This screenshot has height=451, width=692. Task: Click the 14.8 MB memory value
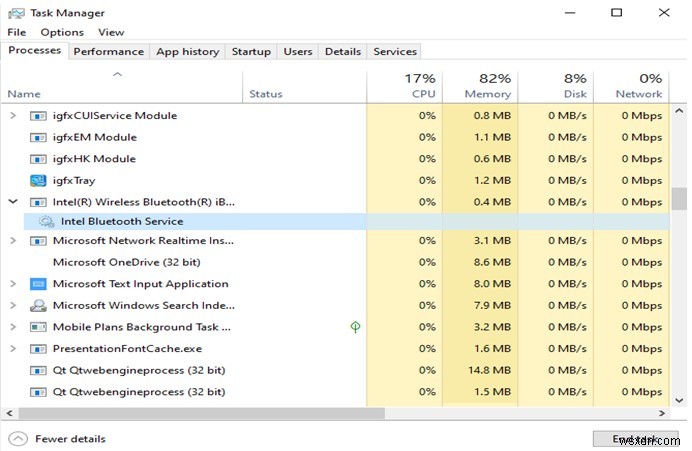(489, 370)
